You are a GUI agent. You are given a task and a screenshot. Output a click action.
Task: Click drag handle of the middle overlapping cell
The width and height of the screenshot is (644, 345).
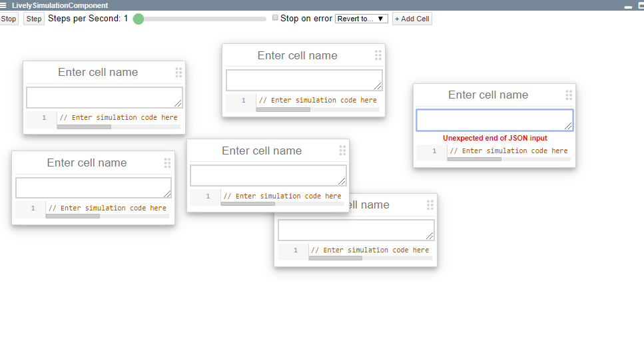coord(342,151)
